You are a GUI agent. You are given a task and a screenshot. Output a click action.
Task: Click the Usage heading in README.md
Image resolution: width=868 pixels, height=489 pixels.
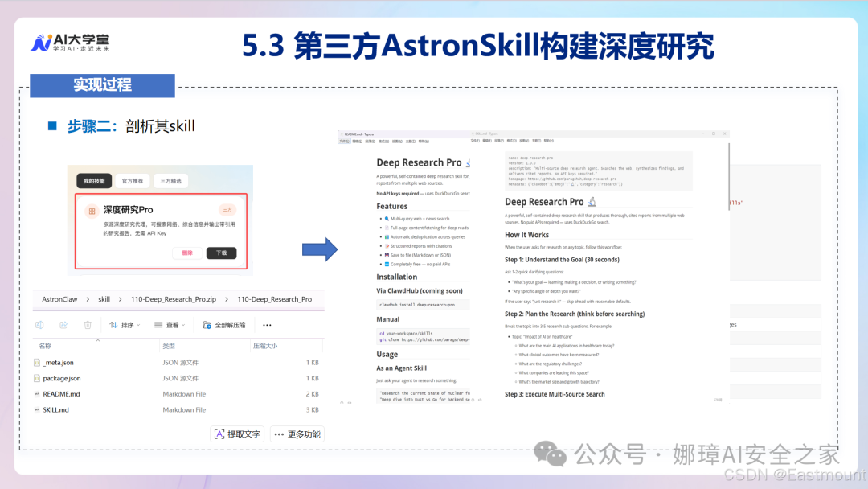tap(387, 355)
